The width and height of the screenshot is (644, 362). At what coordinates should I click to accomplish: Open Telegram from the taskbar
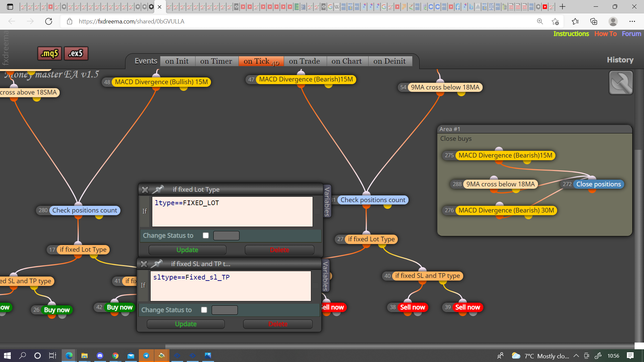coord(146,356)
